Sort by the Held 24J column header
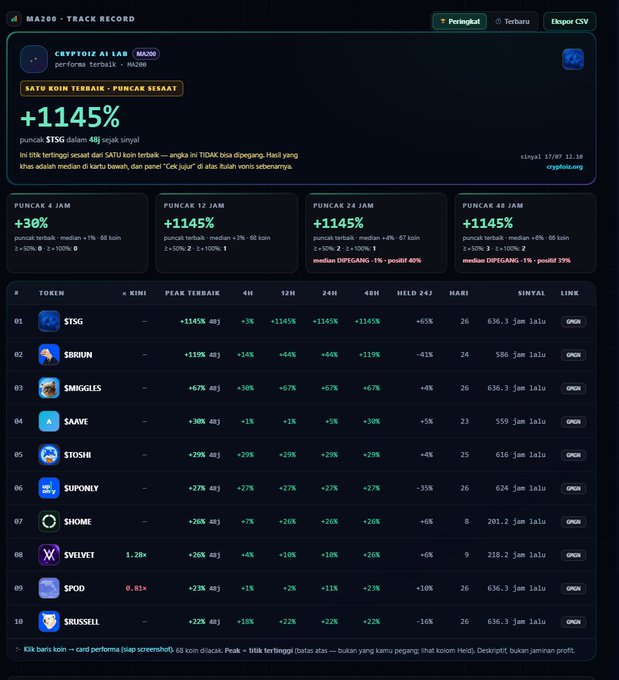 [x=415, y=293]
